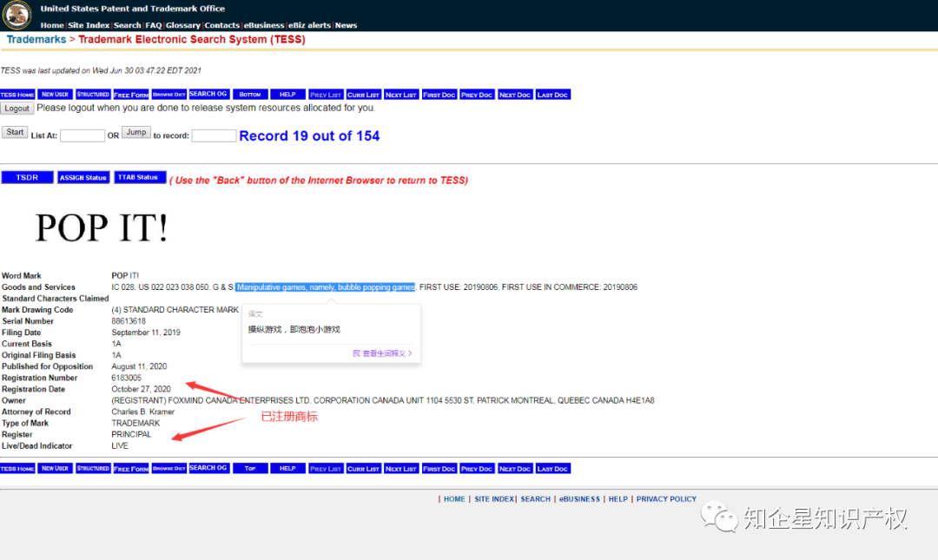Click New User in the upper toolbar
Image resolution: width=938 pixels, height=560 pixels.
click(55, 95)
